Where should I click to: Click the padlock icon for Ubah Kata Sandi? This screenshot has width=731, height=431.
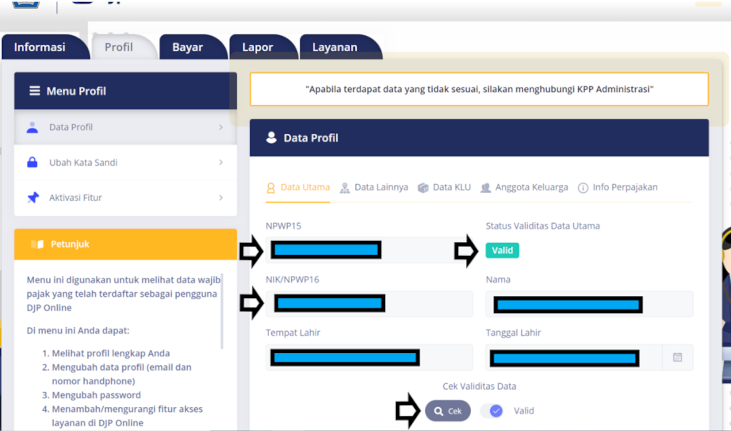[33, 163]
